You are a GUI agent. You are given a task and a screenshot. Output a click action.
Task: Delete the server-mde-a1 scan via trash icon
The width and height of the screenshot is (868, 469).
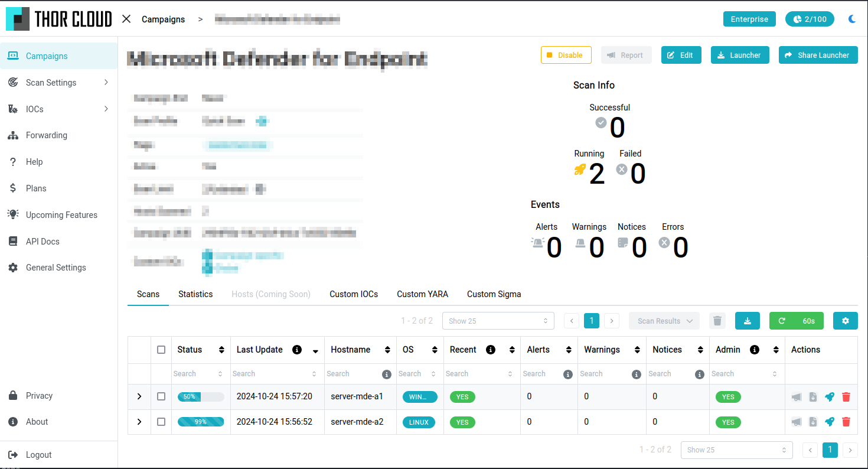coord(846,397)
